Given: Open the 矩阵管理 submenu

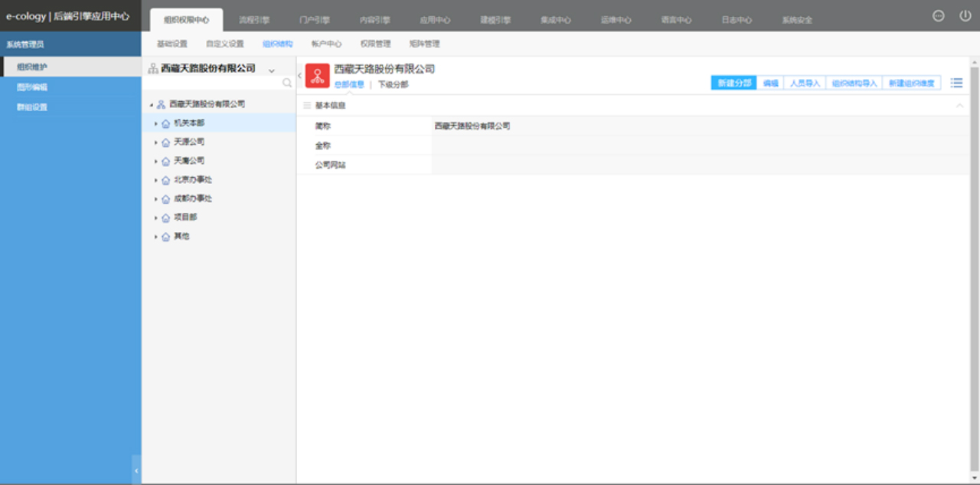Looking at the screenshot, I should coord(424,44).
